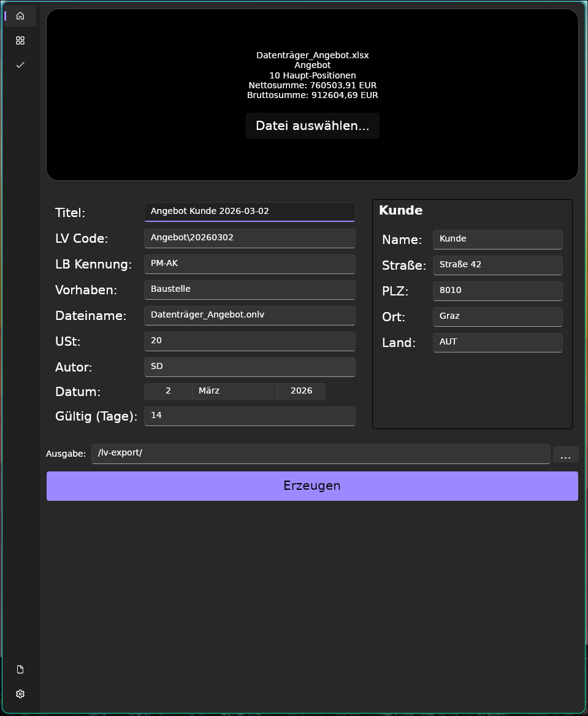Screen dimensions: 588x716
Task: Browse output folder with ... button
Action: tap(565, 454)
